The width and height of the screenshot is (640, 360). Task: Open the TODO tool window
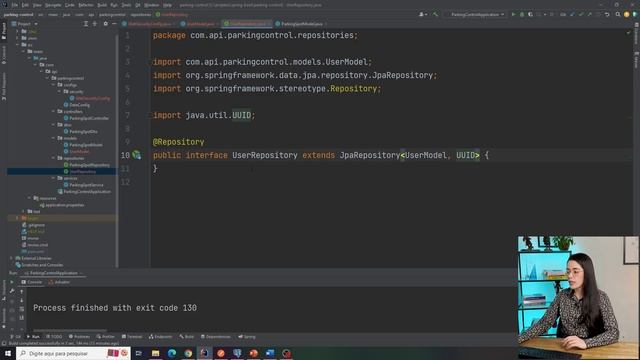click(x=54, y=337)
